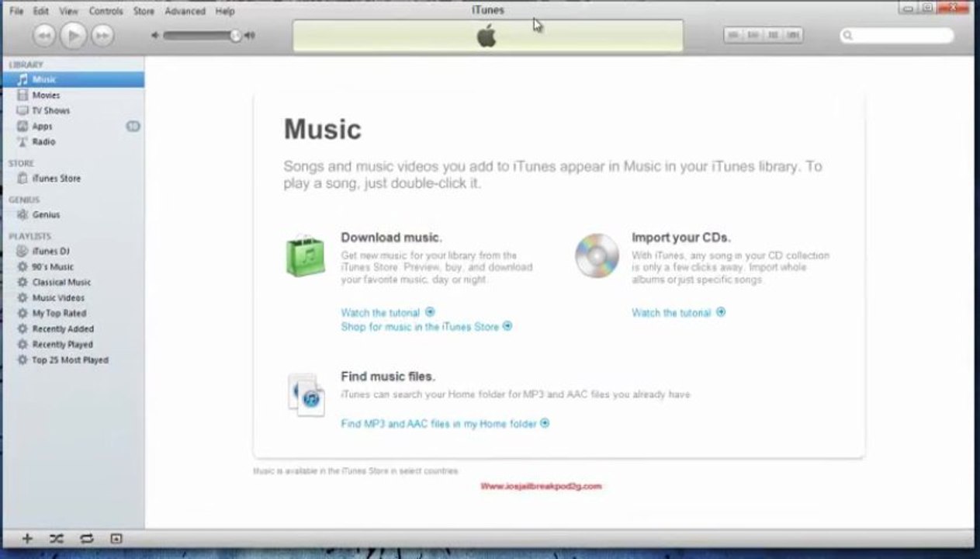
Task: Toggle repeat button at bottom
Action: (86, 538)
